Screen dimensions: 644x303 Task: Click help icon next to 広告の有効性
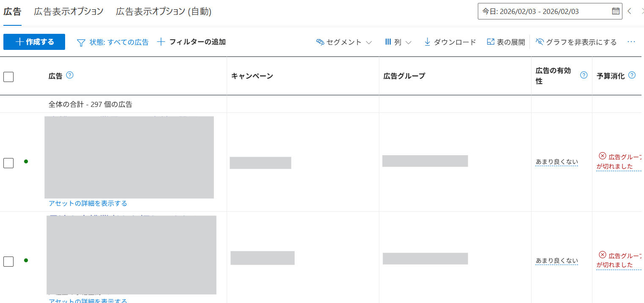[584, 75]
